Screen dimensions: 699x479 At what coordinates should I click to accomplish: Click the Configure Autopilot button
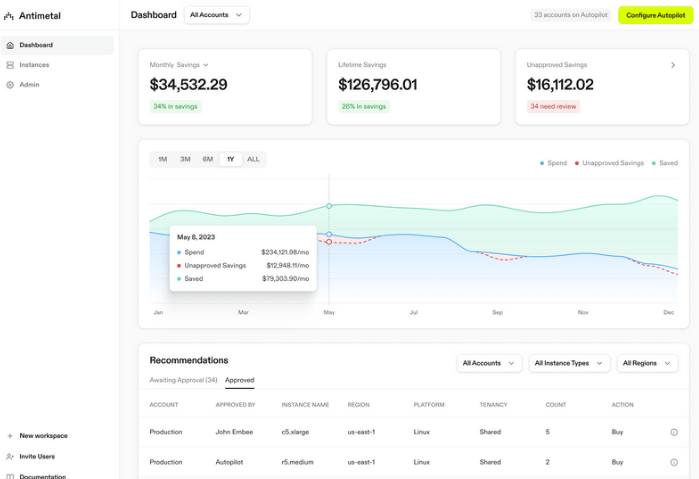(655, 15)
